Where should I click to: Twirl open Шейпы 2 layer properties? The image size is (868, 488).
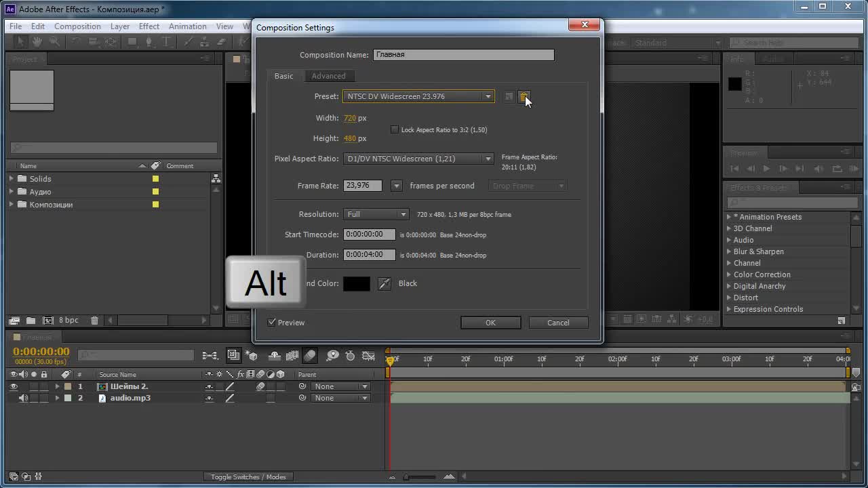pyautogui.click(x=57, y=386)
